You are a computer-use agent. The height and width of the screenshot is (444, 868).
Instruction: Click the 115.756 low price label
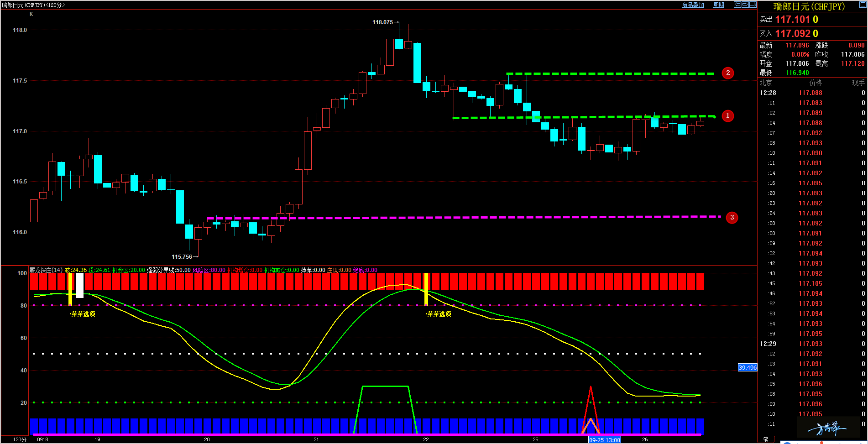[x=182, y=256]
